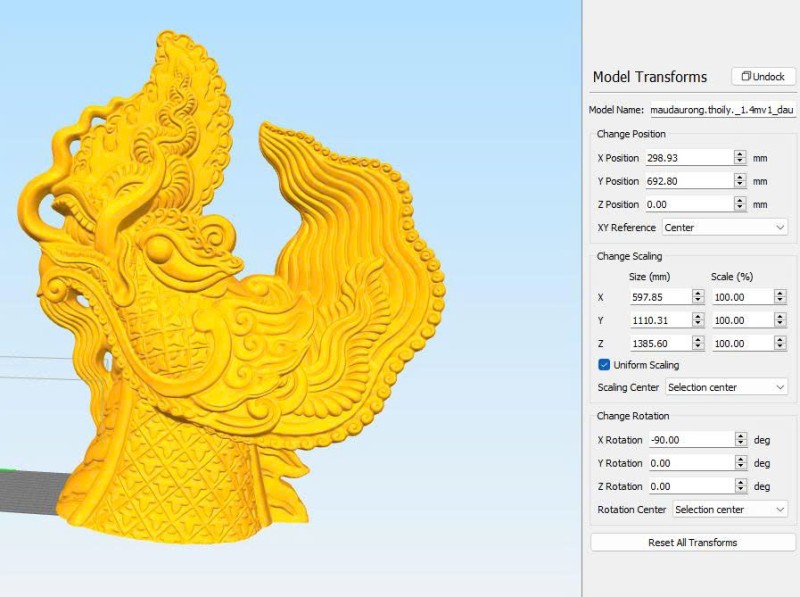Open the Rotation Center dropdown

click(x=730, y=509)
